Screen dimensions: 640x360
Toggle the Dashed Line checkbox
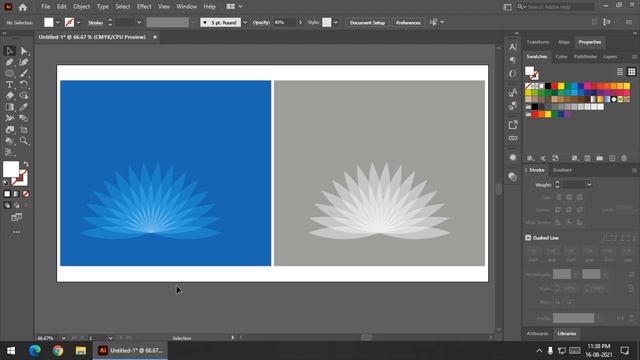(528, 238)
